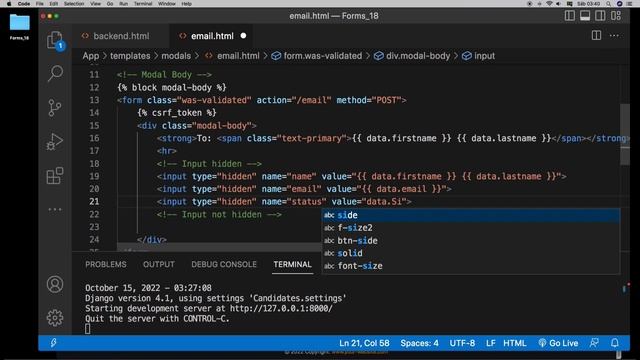Select the TERMINAL panel tab
Image resolution: width=640 pixels, height=360 pixels.
292,264
